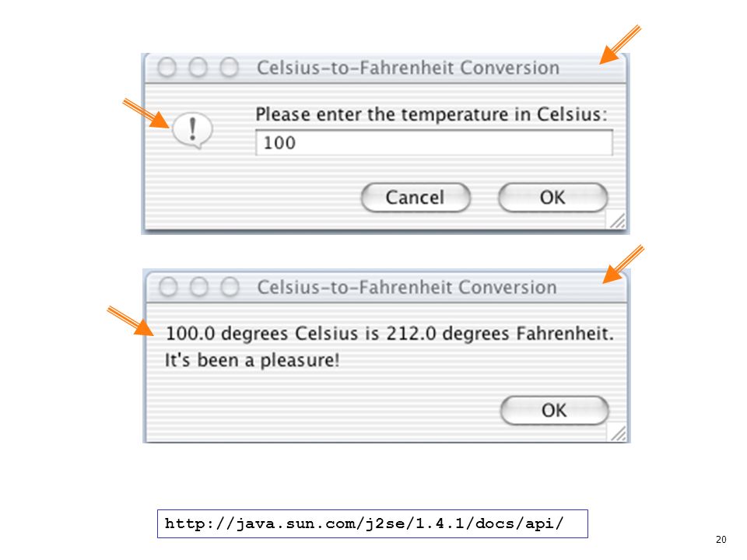Screen dimensions: 747x560
Task: Zoom the conversion result dialog window
Action: (x=230, y=287)
